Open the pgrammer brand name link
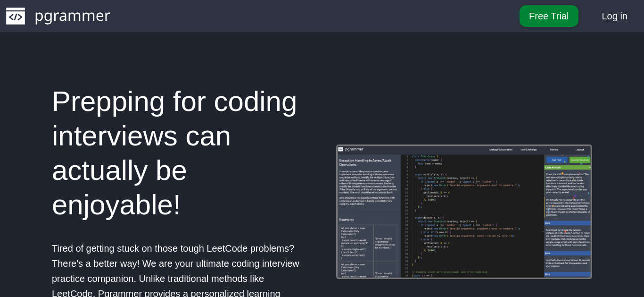The width and height of the screenshot is (644, 297). coord(72,16)
